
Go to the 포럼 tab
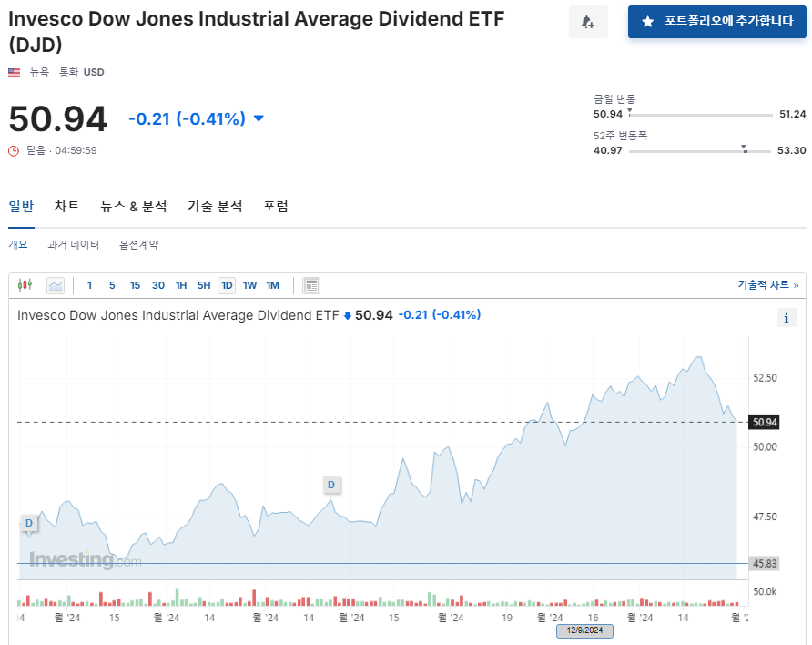point(276,207)
